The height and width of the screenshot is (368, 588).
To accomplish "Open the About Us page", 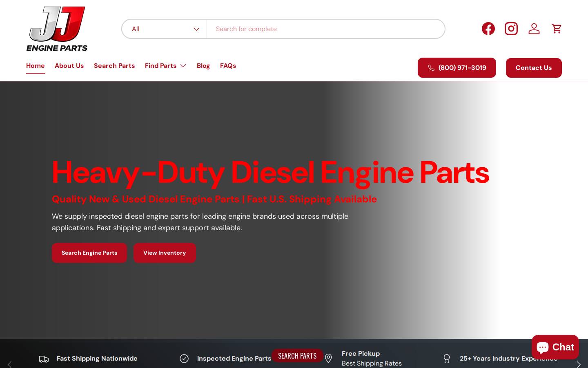I will click(x=69, y=66).
